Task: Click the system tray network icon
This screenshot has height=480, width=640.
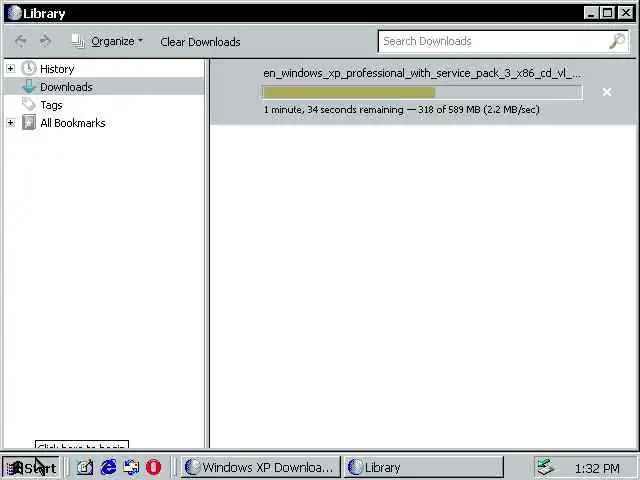Action: click(545, 467)
